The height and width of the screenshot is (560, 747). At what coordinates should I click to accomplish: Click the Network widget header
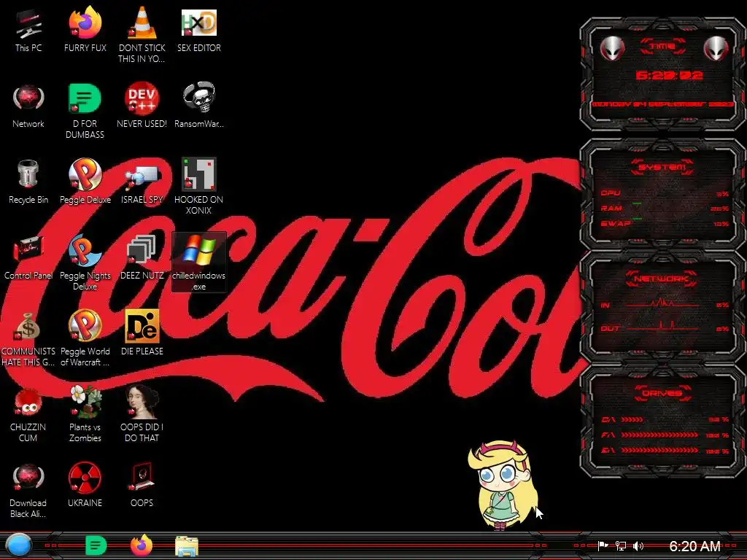[661, 279]
